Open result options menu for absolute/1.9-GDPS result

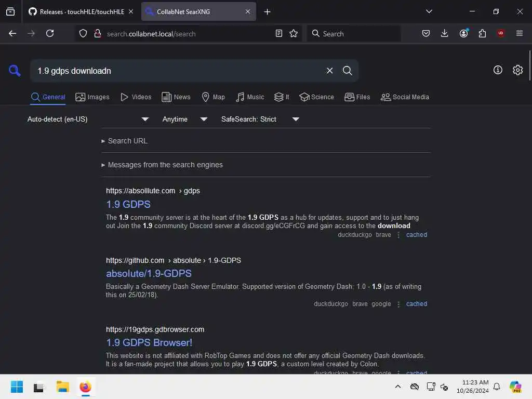click(398, 304)
